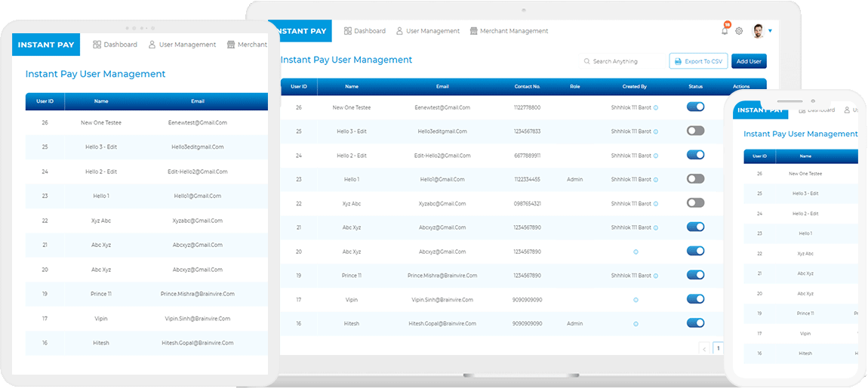Toggle status switch for Hitesh row
This screenshot has height=389, width=868.
(x=695, y=323)
